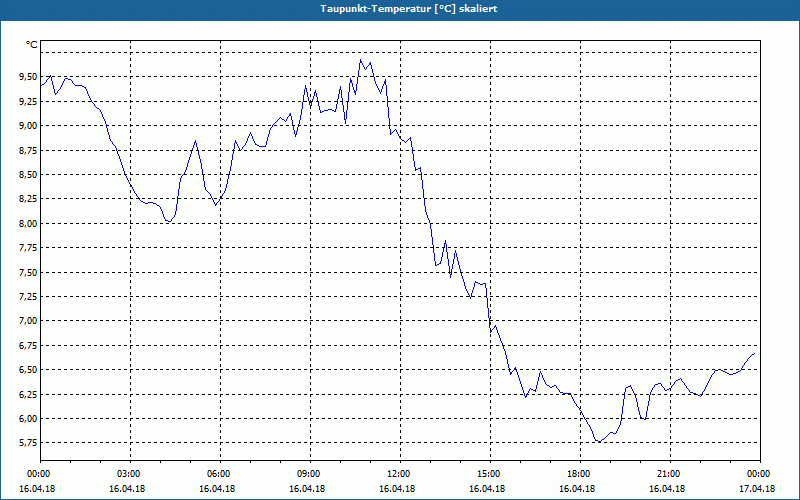Click the '00:00' time label dated 17.04.18
The height and width of the screenshot is (500, 800).
760,473
